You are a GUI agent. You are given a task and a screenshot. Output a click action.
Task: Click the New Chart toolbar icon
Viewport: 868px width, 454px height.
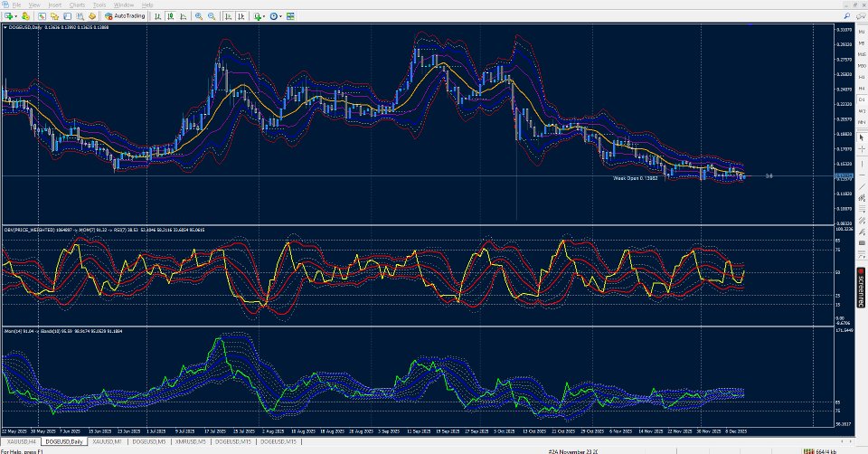tap(9, 16)
